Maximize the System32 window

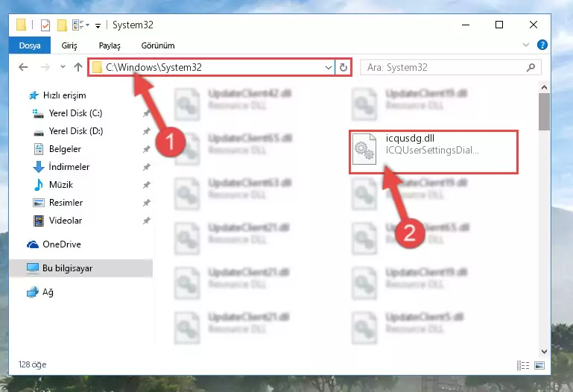click(499, 25)
